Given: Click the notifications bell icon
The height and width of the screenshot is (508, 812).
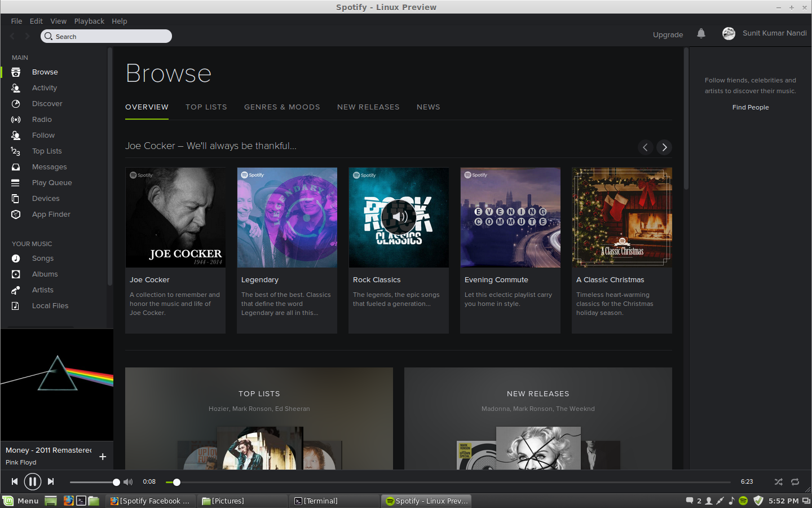Looking at the screenshot, I should pyautogui.click(x=701, y=34).
